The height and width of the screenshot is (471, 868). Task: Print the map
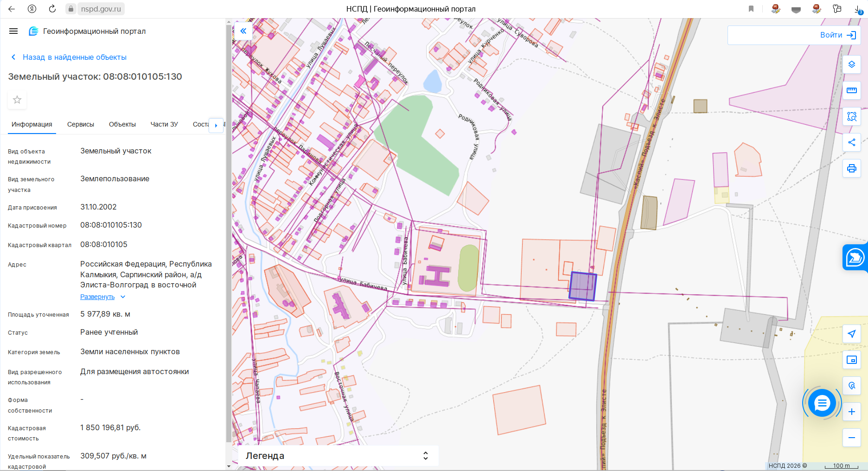[852, 168]
